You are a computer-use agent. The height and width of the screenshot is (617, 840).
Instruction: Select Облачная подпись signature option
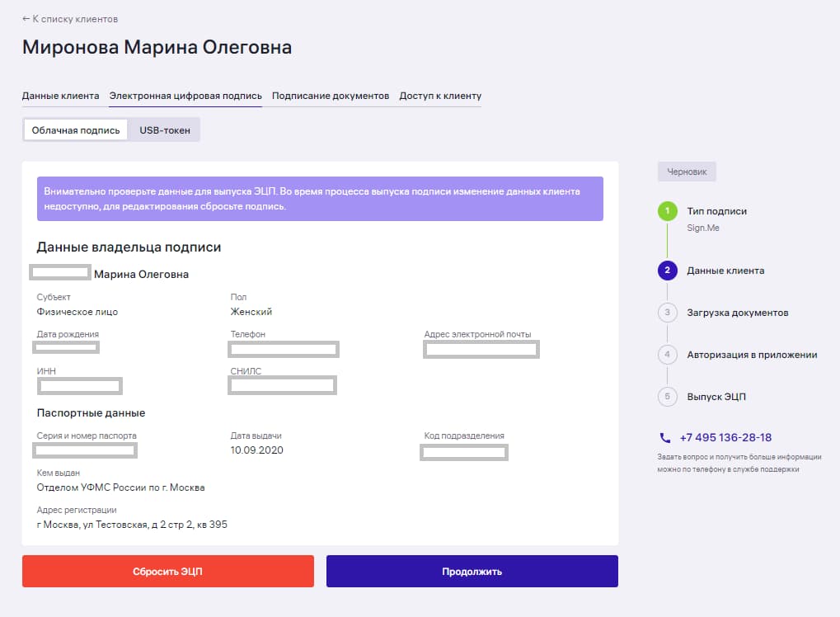pyautogui.click(x=76, y=130)
